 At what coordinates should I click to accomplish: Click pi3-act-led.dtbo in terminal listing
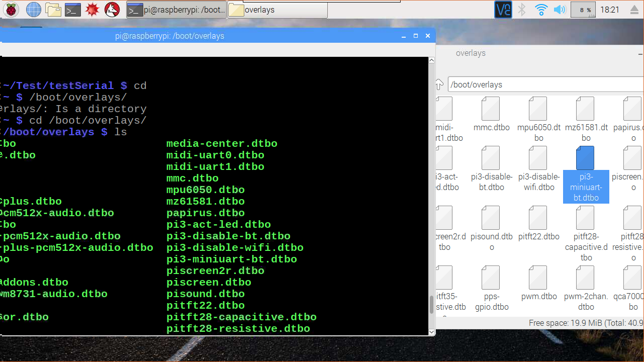219,224
